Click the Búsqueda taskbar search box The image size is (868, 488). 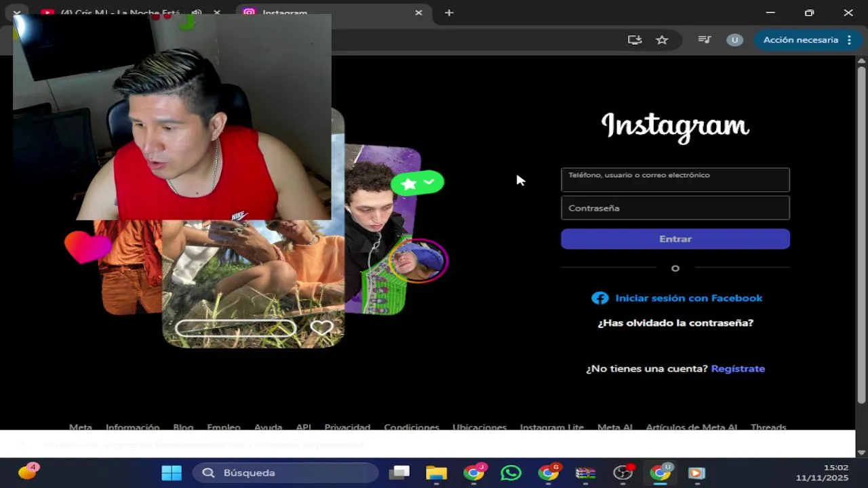point(285,472)
